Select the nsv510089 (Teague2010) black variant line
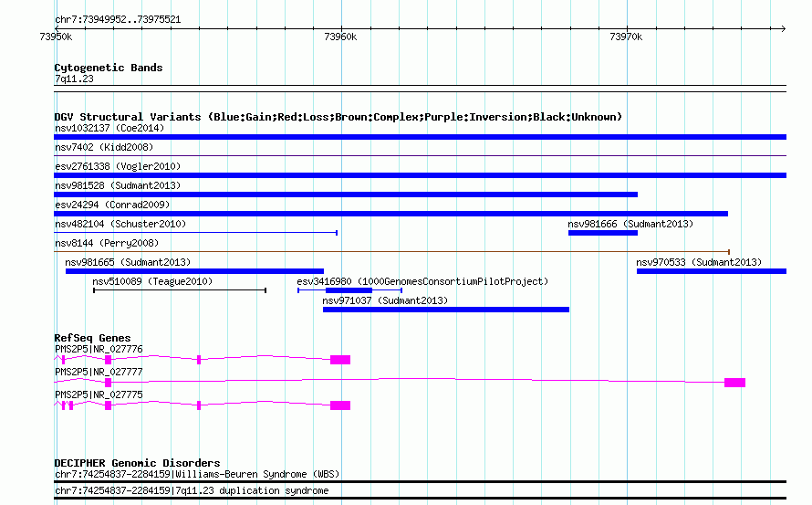Screen dimensions: 812x505 [180, 290]
